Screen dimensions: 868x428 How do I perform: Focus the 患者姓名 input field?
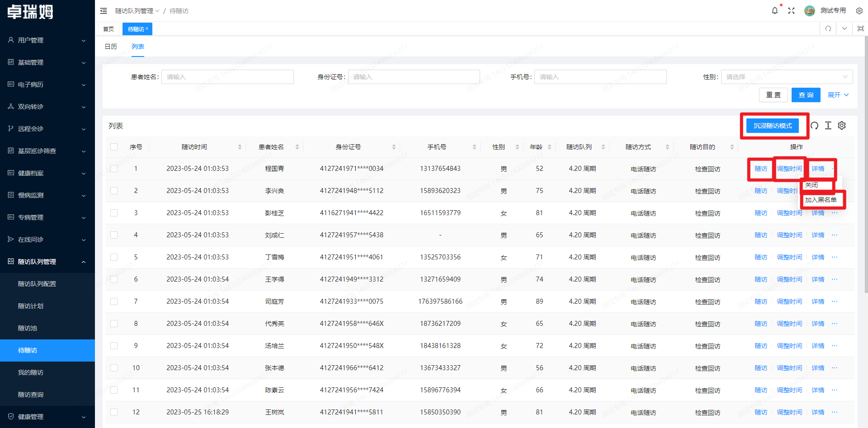click(227, 77)
